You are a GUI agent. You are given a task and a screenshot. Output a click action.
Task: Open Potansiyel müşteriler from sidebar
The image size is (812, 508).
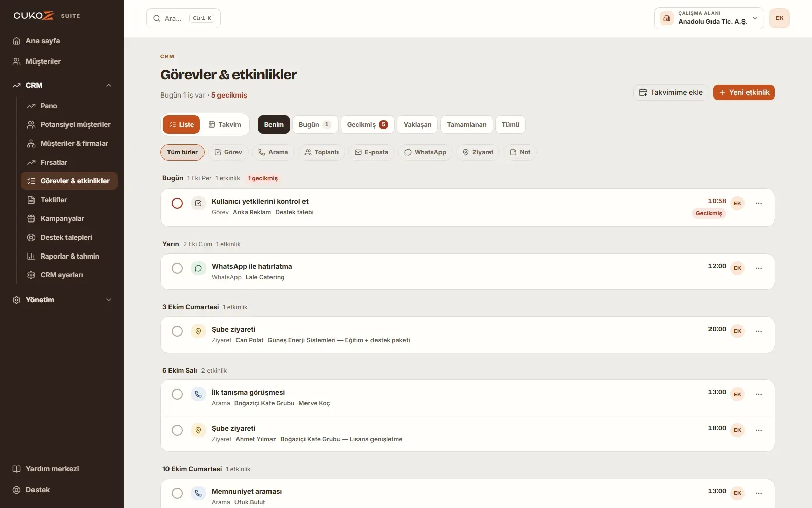tap(69, 124)
